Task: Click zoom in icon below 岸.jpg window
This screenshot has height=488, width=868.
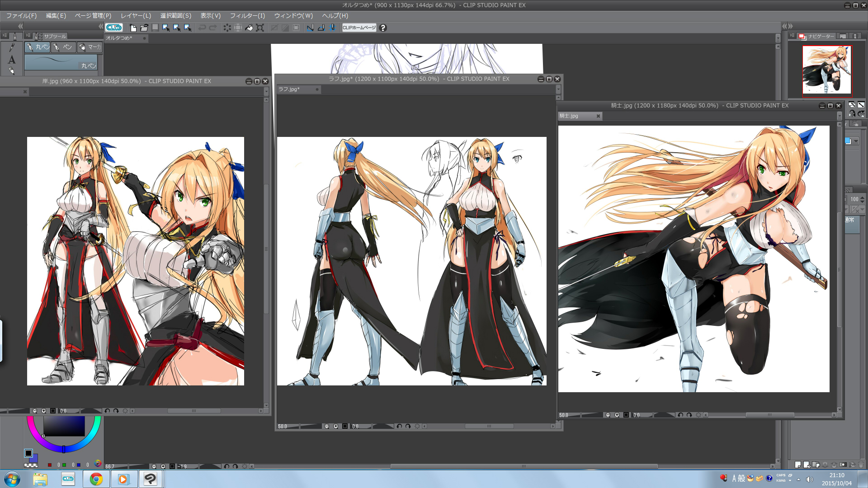Action: tap(44, 411)
